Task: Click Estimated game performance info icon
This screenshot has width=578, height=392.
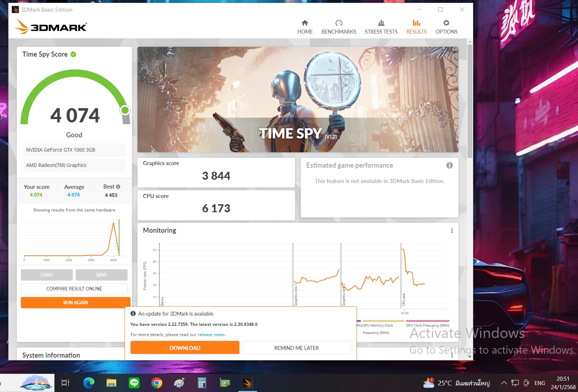Action: click(449, 165)
